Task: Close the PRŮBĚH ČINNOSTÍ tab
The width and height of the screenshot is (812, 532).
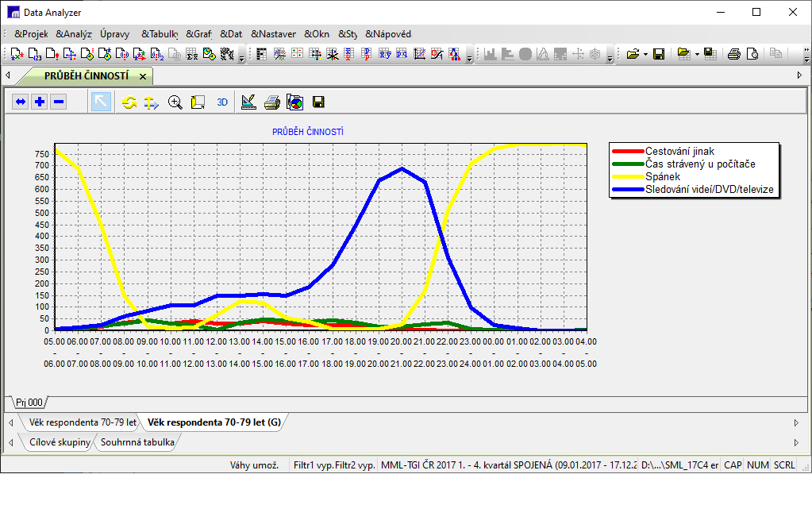Action: click(x=143, y=76)
